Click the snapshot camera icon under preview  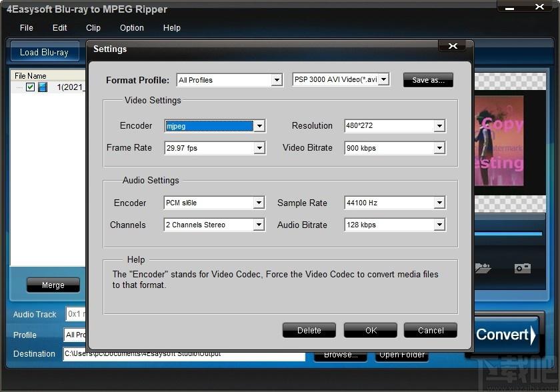tap(523, 268)
